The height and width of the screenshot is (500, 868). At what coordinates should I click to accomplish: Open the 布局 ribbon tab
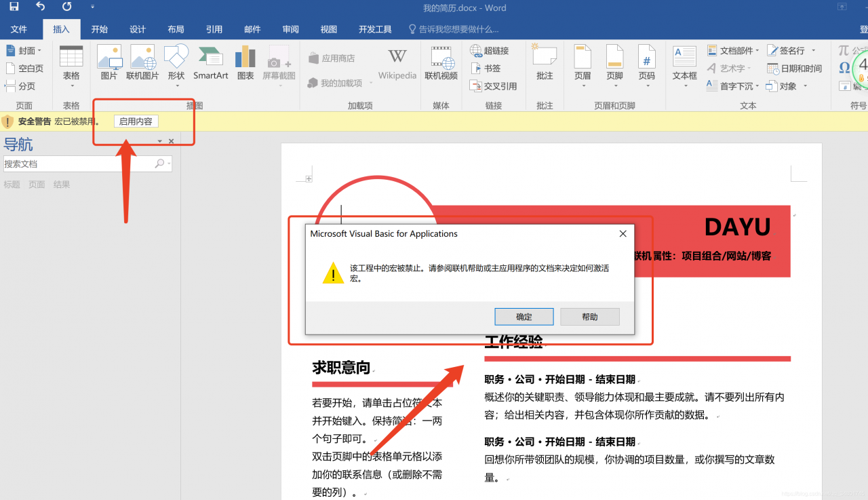tap(176, 29)
